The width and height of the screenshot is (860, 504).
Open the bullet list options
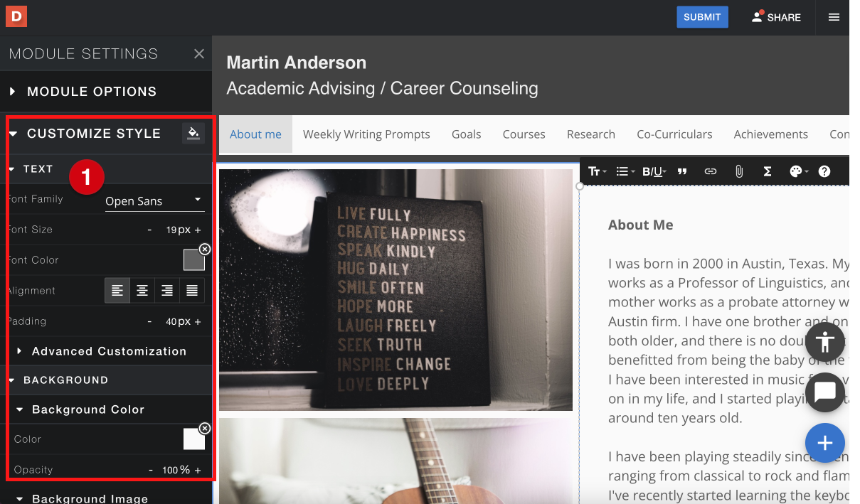tap(625, 171)
